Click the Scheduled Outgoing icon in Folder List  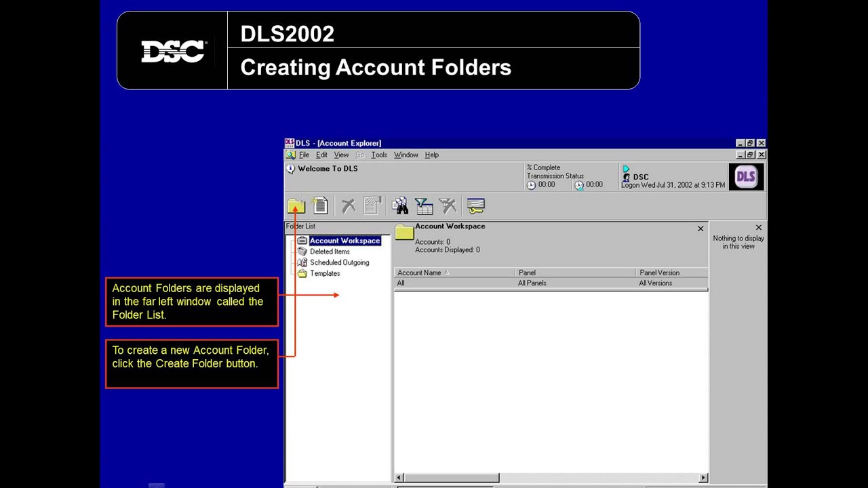(302, 262)
